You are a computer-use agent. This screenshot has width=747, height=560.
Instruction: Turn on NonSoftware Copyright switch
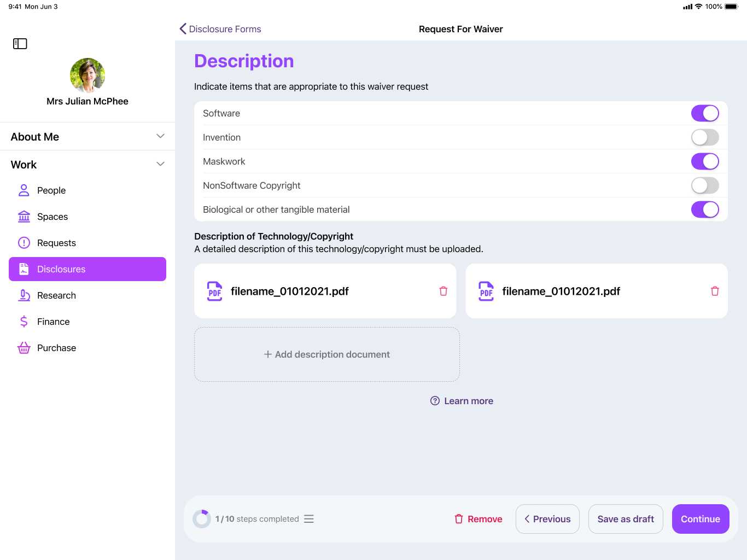point(704,185)
